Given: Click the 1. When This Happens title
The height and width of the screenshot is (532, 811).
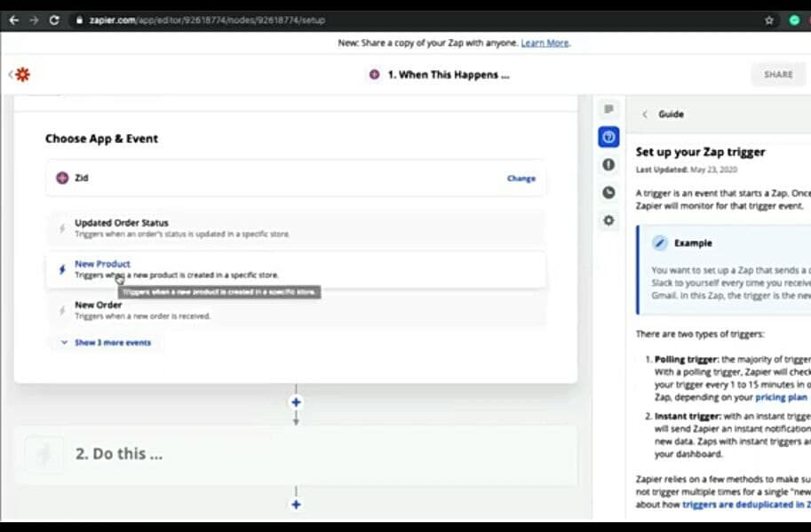Looking at the screenshot, I should (x=449, y=75).
